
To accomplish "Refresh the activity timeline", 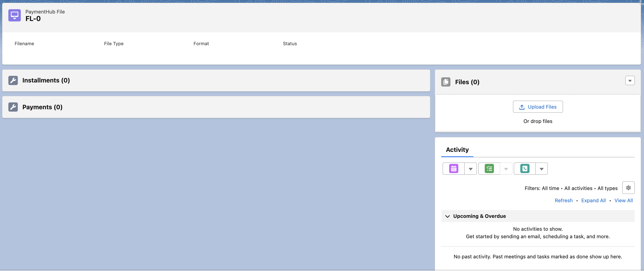I will [x=563, y=200].
